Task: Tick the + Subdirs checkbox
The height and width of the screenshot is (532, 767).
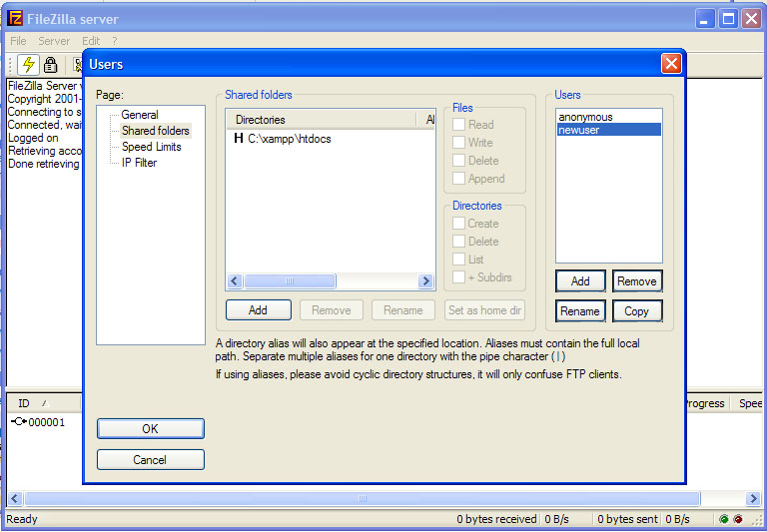Action: (458, 277)
